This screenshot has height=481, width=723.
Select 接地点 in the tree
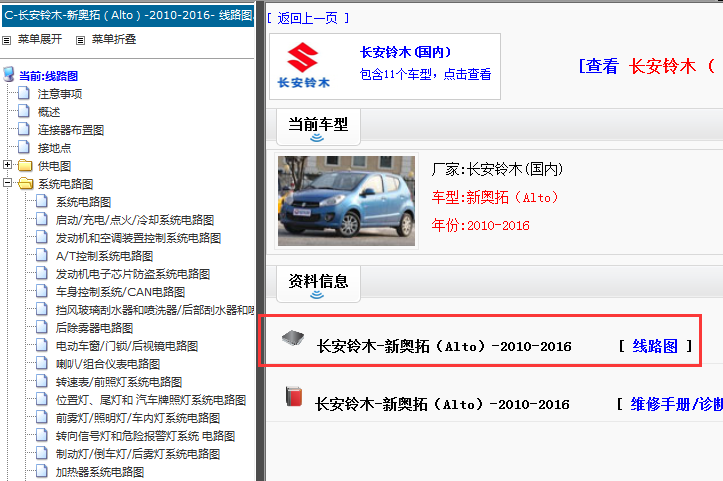pyautogui.click(x=54, y=148)
